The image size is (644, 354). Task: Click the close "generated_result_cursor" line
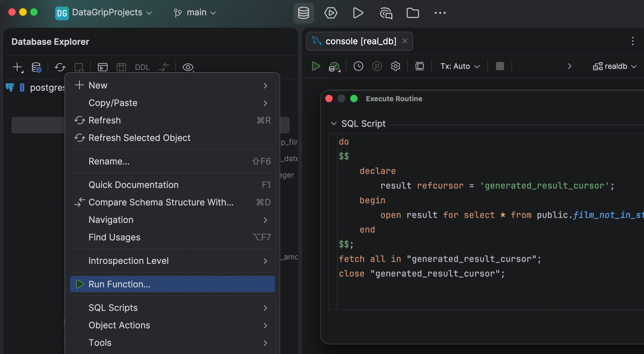(x=422, y=274)
